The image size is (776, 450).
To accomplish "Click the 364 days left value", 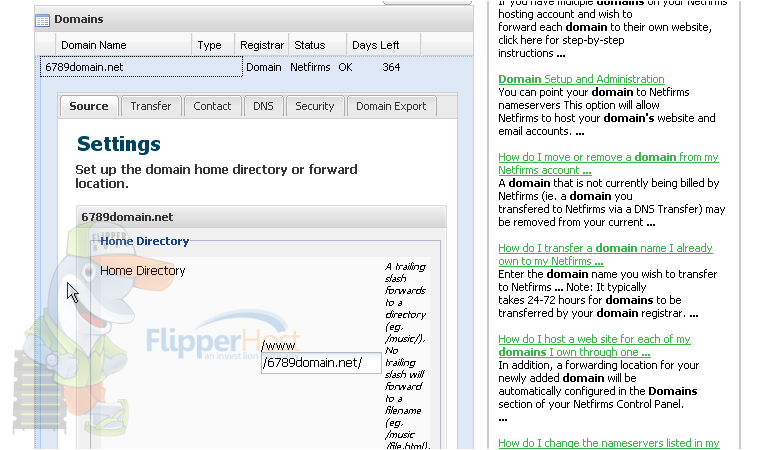I will click(x=391, y=67).
